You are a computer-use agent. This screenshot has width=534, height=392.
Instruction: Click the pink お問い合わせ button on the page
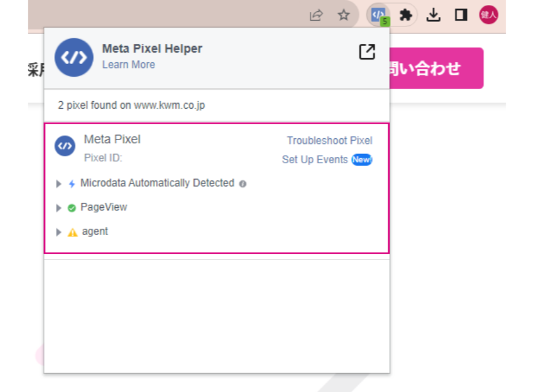pyautogui.click(x=436, y=68)
